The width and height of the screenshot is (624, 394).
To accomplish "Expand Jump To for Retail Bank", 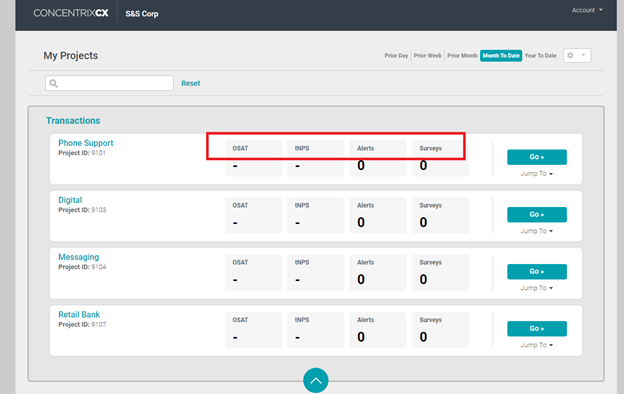I will click(536, 345).
